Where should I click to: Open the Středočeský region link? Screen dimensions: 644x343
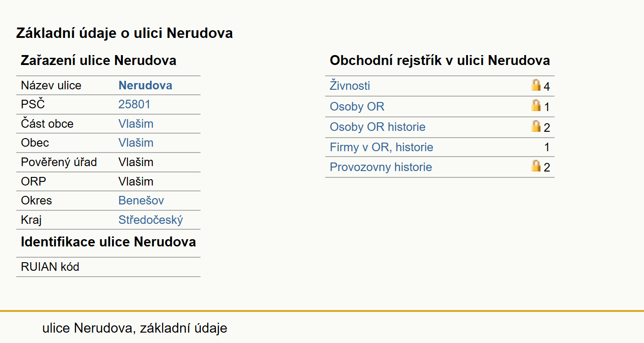pos(151,220)
